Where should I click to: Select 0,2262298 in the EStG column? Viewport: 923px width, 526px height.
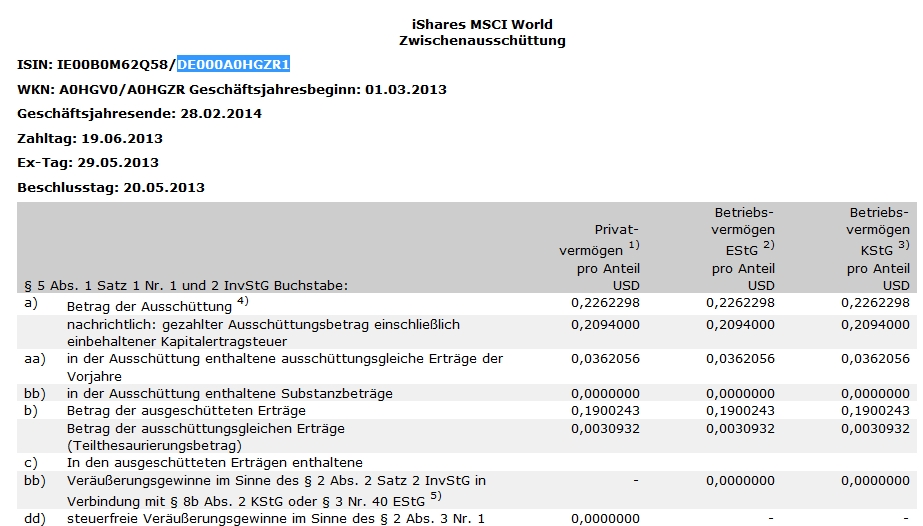[741, 303]
